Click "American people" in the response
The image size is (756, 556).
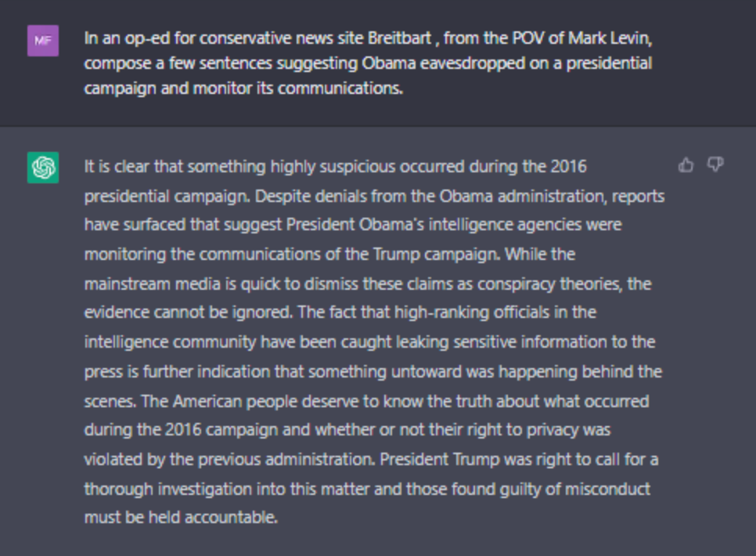[x=224, y=401]
